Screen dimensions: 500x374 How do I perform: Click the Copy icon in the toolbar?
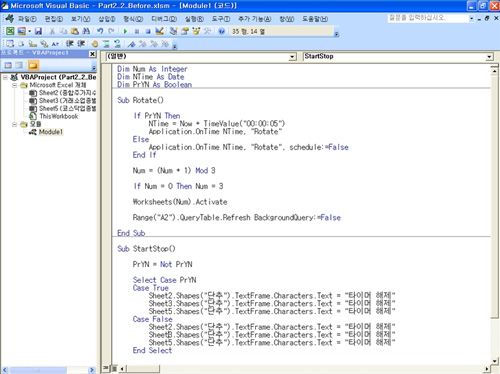pyautogui.click(x=63, y=31)
